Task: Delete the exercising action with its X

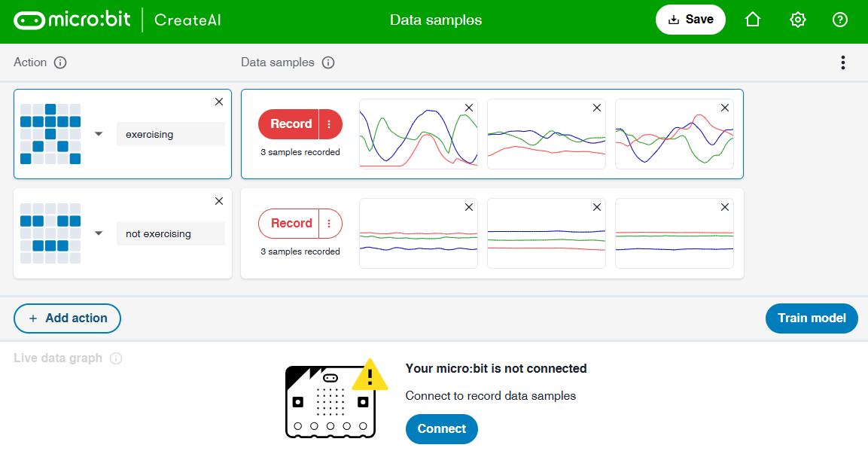Action: coord(219,102)
